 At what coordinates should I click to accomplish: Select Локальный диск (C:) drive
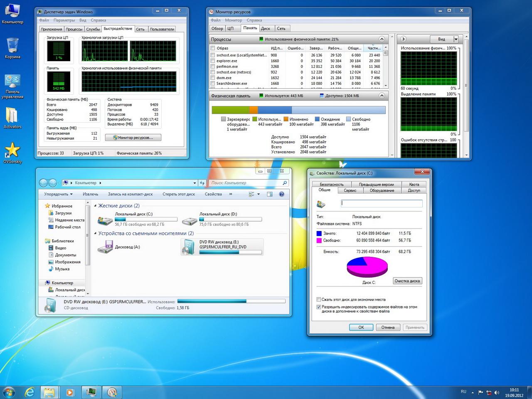(137, 219)
